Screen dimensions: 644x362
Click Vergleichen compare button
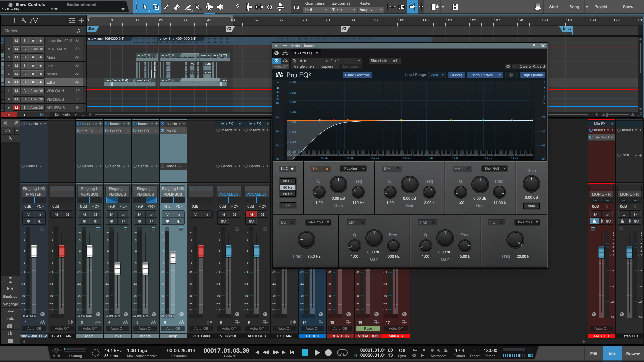(304, 66)
